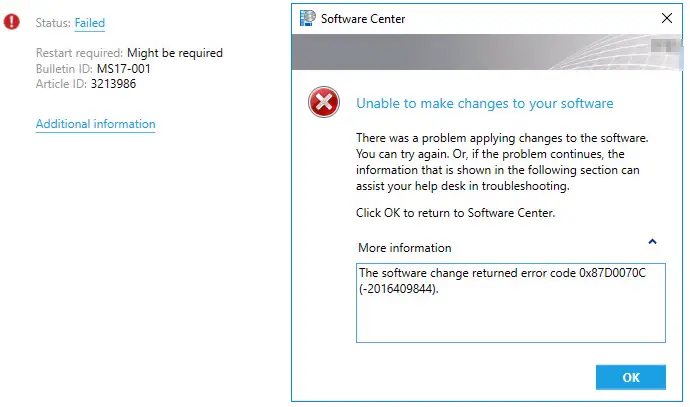690x407 pixels.
Task: Click the 'Restart required: Might be required' line
Action: pos(129,53)
